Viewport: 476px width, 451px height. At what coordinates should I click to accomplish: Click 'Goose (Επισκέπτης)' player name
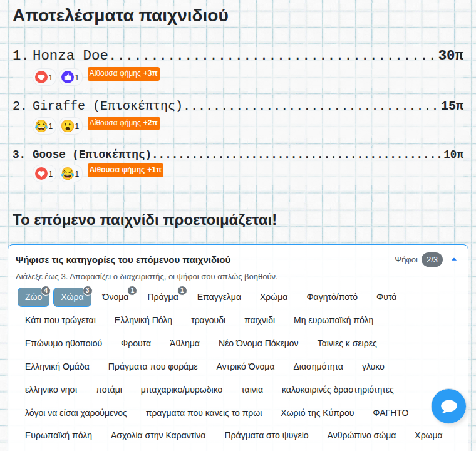[x=91, y=154]
